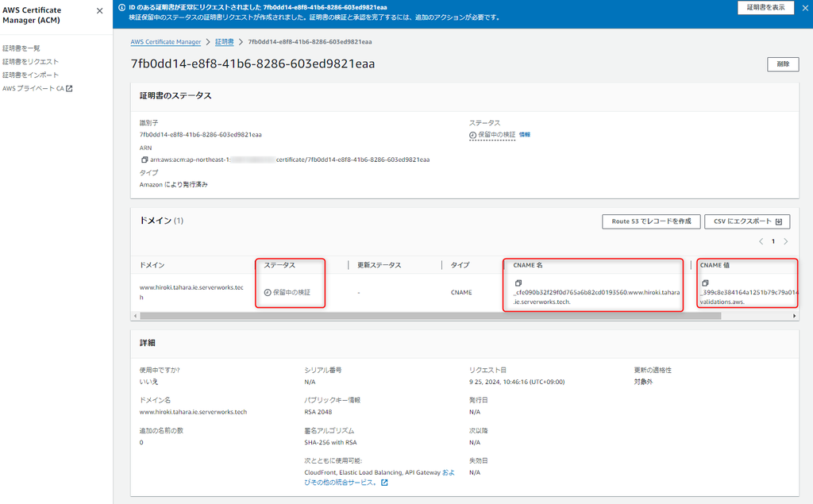Viewport: 813px width, 504px height.
Task: Open 証明書をインポート in sidebar
Action: coord(31,75)
